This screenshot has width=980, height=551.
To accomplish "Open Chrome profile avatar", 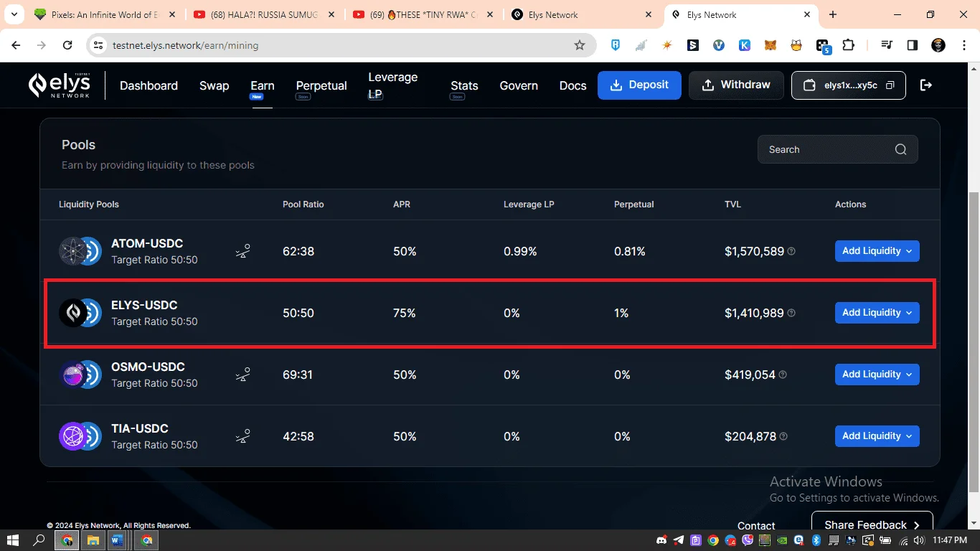I will click(938, 45).
